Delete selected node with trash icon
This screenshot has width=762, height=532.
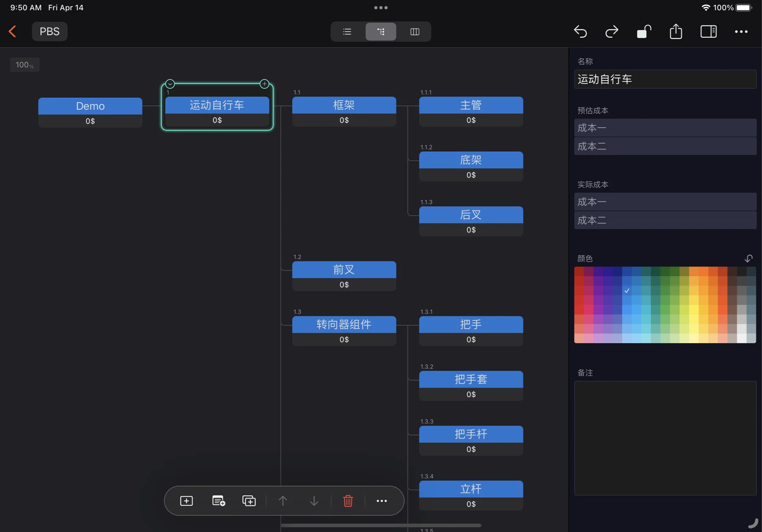click(348, 501)
